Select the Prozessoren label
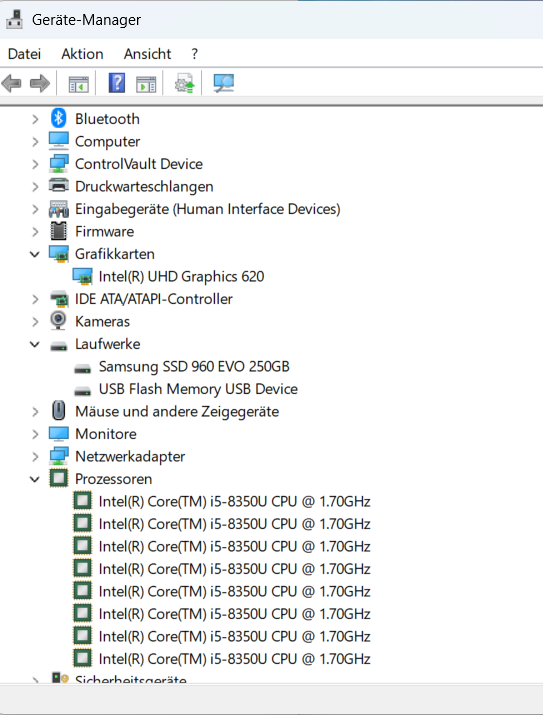This screenshot has height=715, width=543. point(114,479)
